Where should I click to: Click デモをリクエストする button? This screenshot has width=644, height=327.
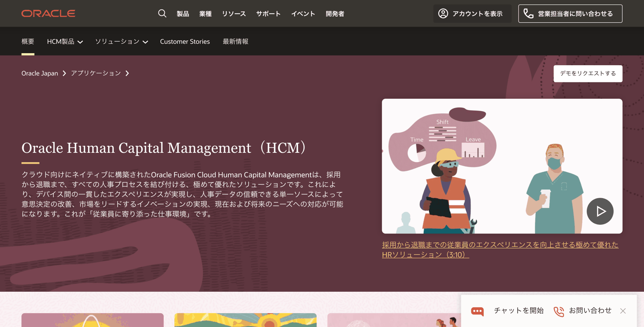pos(588,73)
